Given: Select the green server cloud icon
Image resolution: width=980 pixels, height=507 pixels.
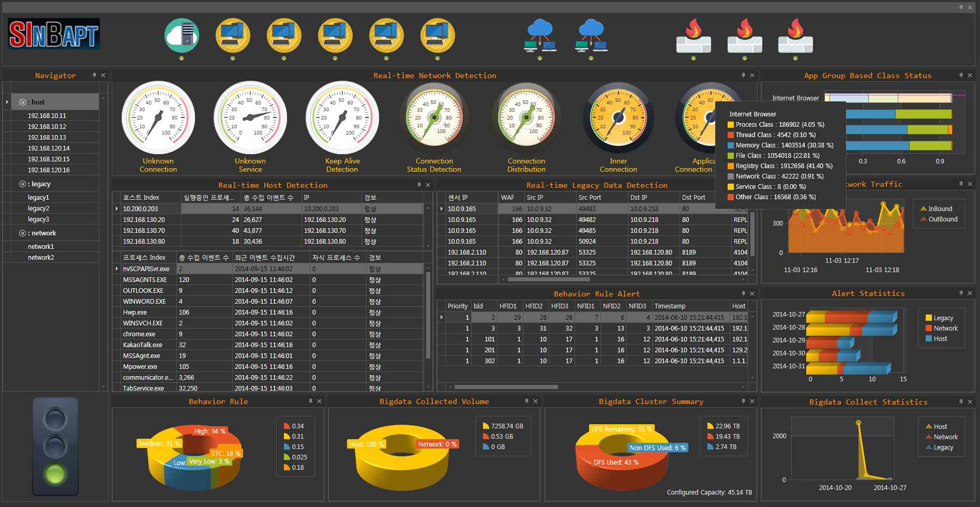Looking at the screenshot, I should click(182, 35).
